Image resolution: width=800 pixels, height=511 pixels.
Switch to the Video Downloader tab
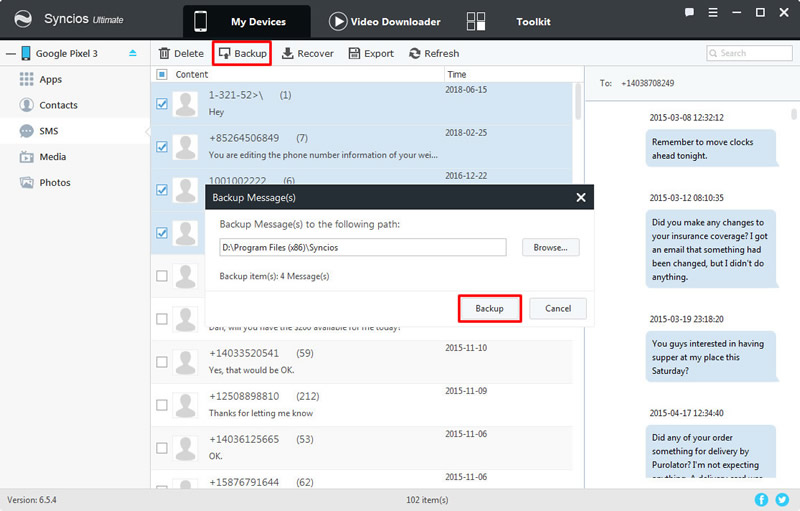385,21
